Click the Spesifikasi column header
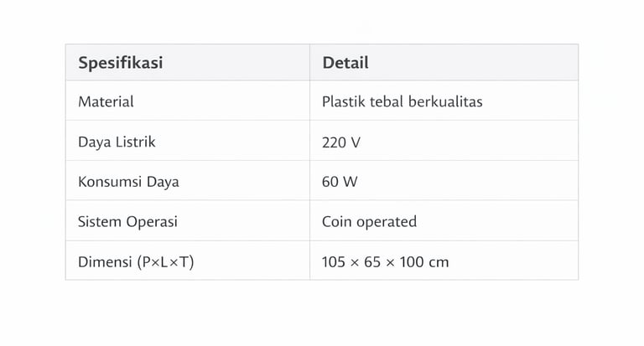The width and height of the screenshot is (644, 346). [120, 63]
